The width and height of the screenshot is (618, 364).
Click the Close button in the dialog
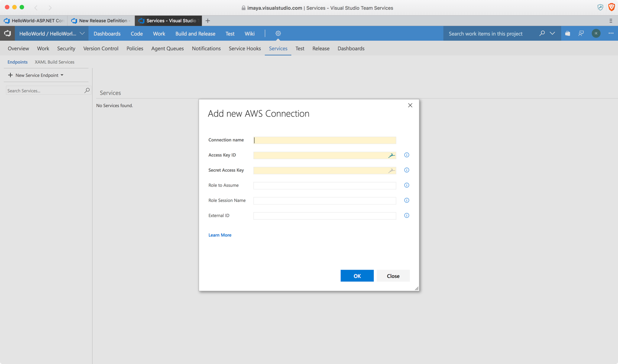393,276
